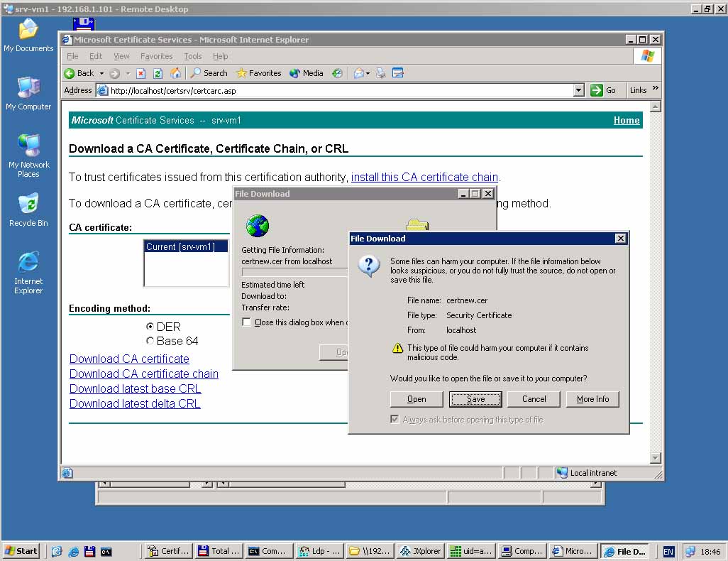728x561 pixels.
Task: Click the Back arrow icon in IE toolbar
Action: [69, 73]
